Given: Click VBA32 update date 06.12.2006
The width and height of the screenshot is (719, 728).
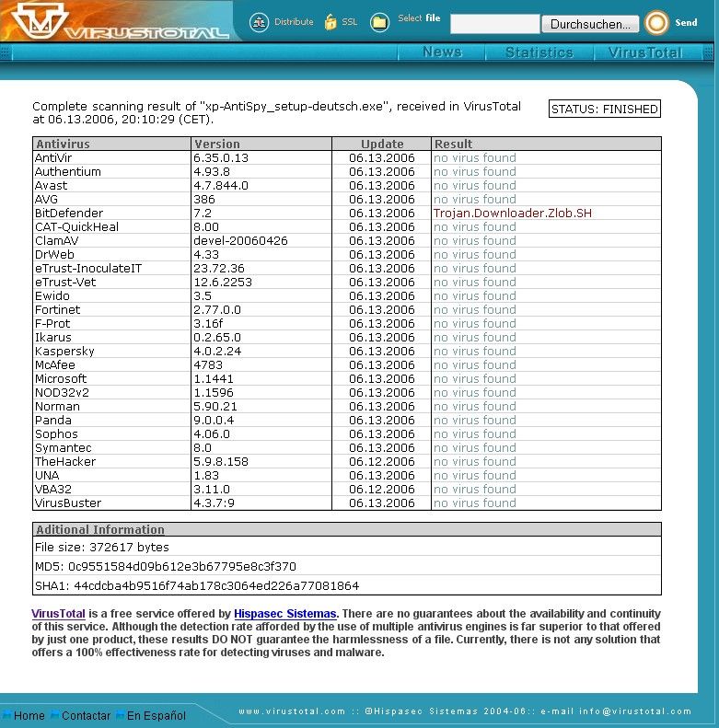Looking at the screenshot, I should [x=382, y=490].
